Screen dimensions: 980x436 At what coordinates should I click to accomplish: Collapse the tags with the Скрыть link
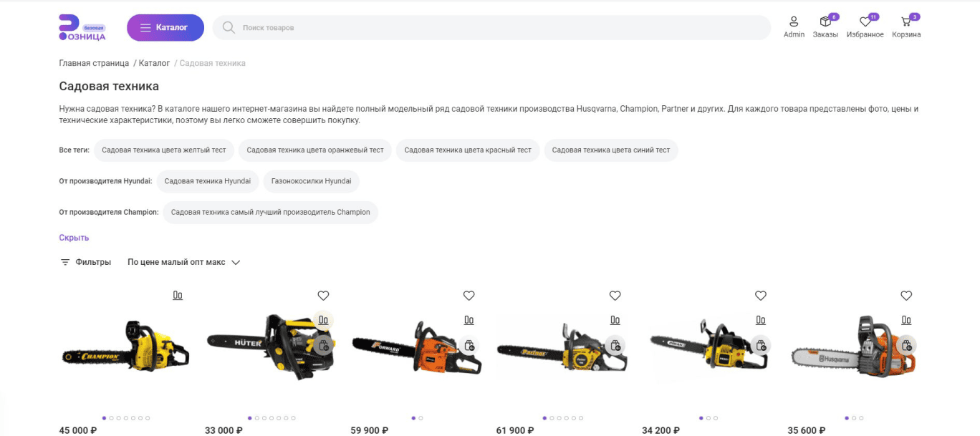(74, 238)
